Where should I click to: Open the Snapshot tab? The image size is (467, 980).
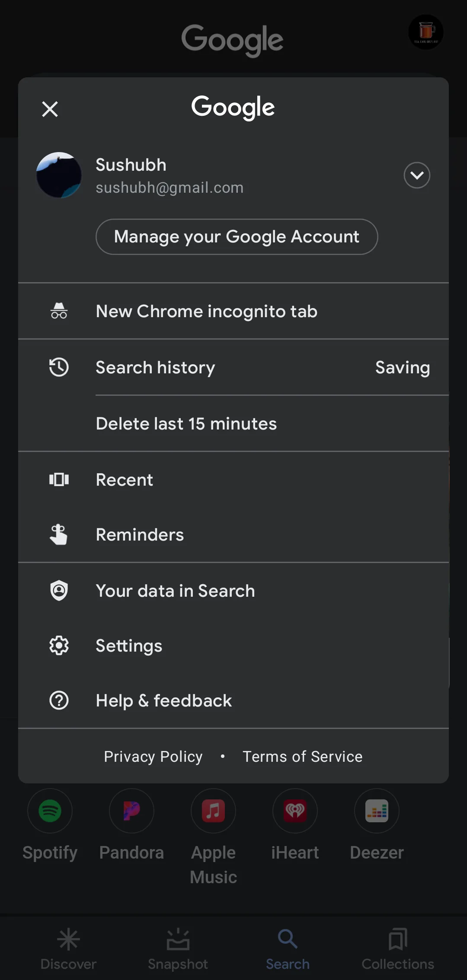pyautogui.click(x=178, y=948)
